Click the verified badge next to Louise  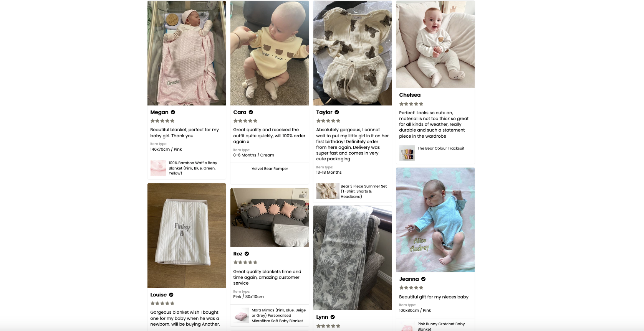171,295
